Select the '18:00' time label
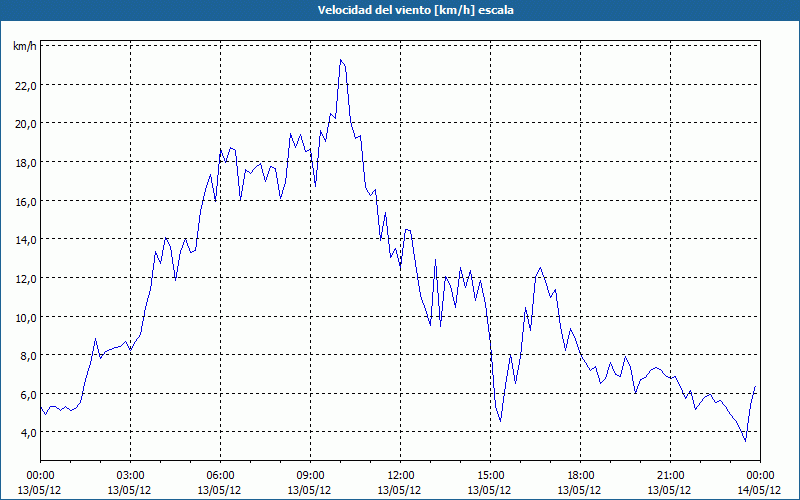 pos(580,476)
